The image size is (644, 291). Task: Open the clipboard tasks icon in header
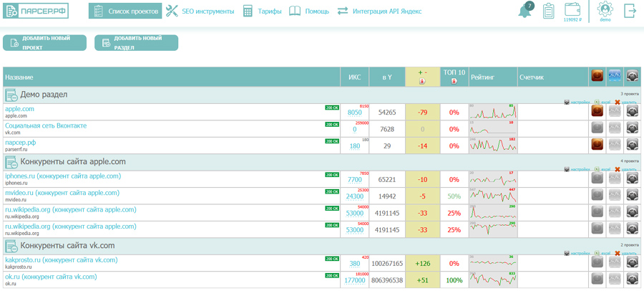tap(548, 11)
